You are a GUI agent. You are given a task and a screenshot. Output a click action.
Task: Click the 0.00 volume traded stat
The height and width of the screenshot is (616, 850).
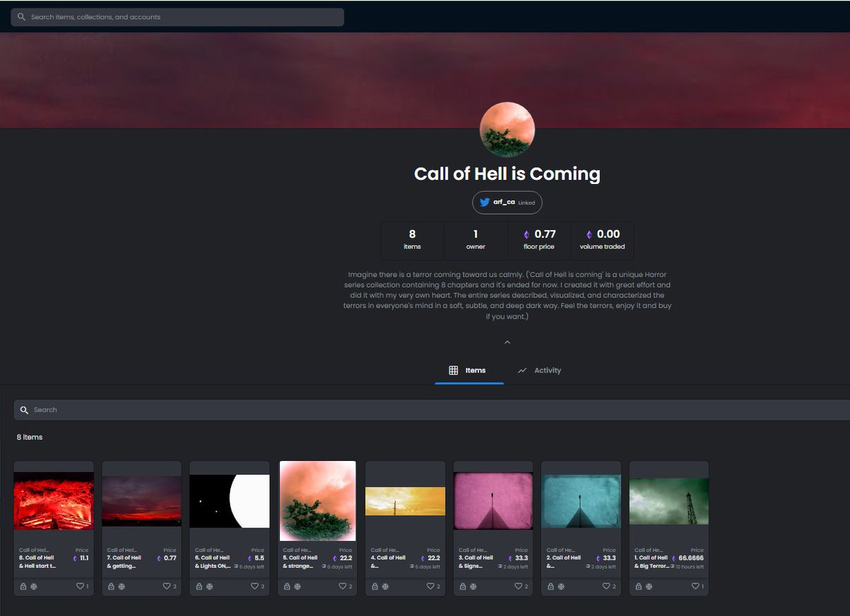click(602, 240)
